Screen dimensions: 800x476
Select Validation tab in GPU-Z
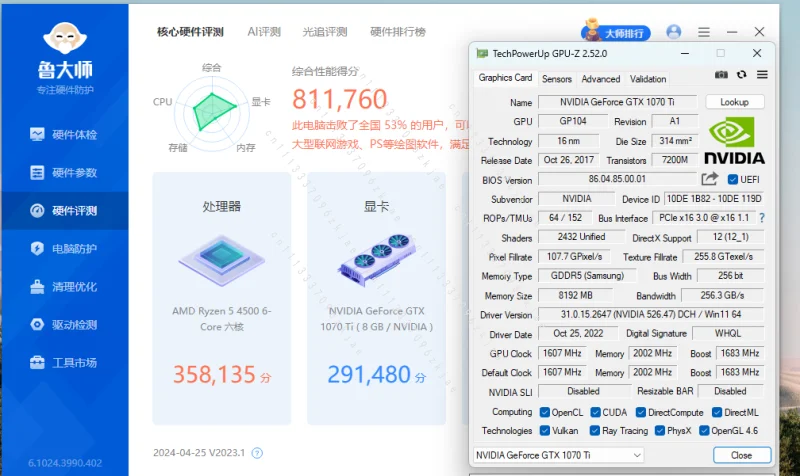tap(648, 79)
